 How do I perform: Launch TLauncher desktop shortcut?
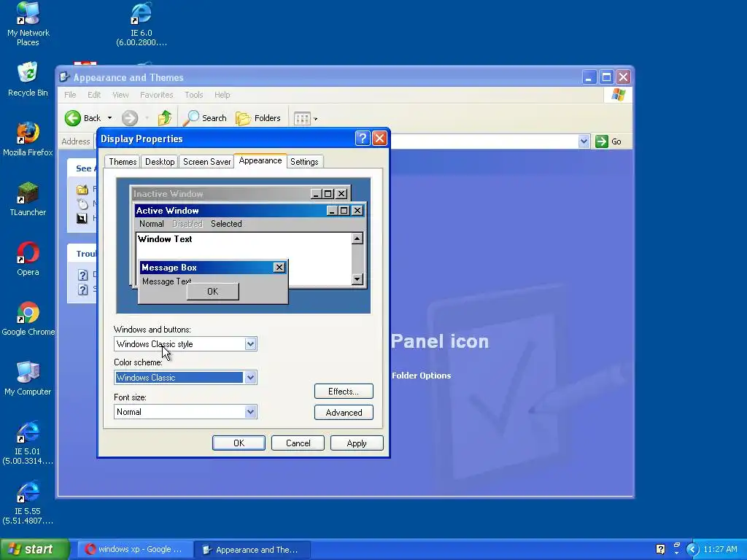[28, 199]
